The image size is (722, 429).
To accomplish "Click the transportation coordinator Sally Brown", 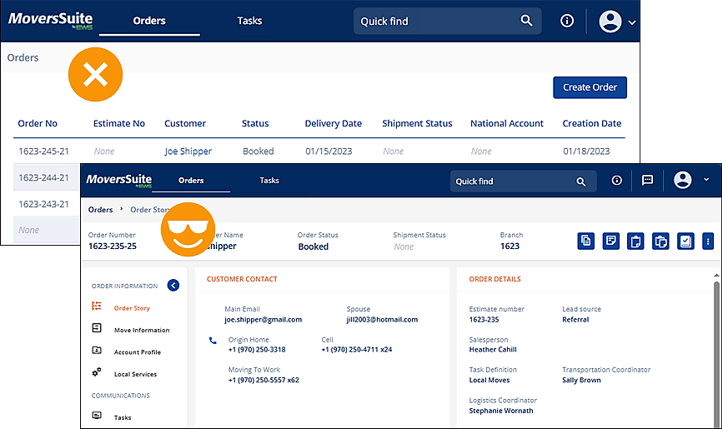I will click(582, 380).
